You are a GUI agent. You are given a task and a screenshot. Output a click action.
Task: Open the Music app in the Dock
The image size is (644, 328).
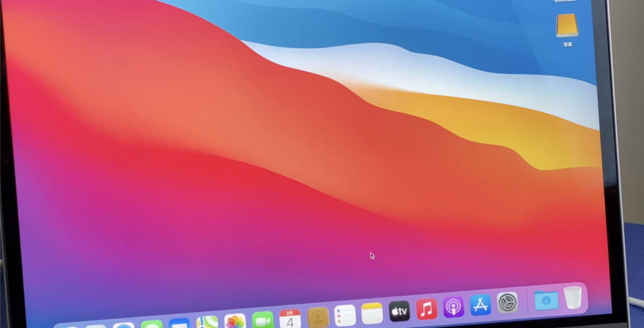click(427, 309)
